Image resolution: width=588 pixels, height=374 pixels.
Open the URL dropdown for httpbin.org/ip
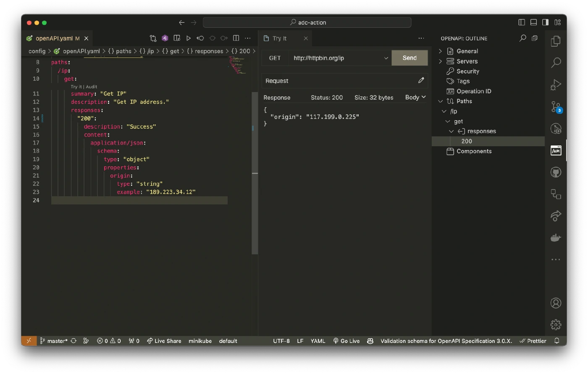(x=386, y=58)
